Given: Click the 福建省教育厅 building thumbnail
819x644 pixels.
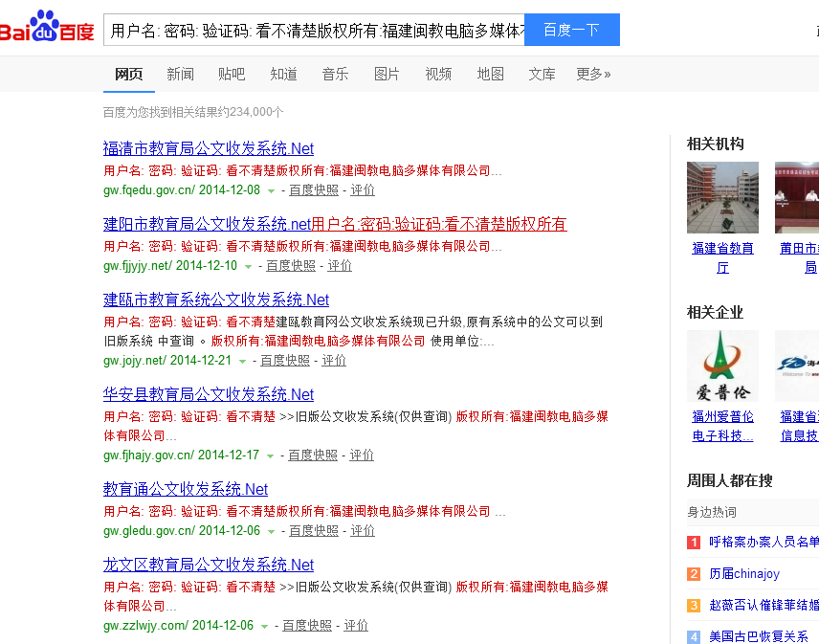Looking at the screenshot, I should coord(722,197).
